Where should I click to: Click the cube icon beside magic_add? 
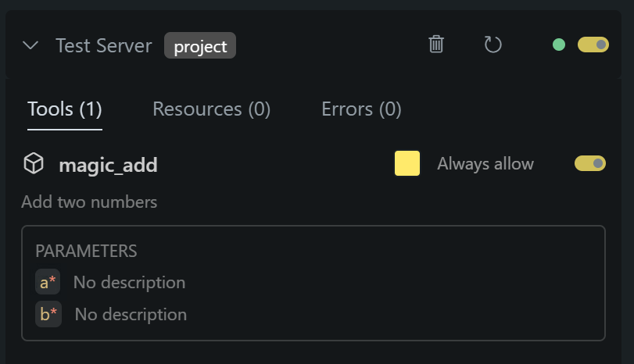(x=34, y=164)
